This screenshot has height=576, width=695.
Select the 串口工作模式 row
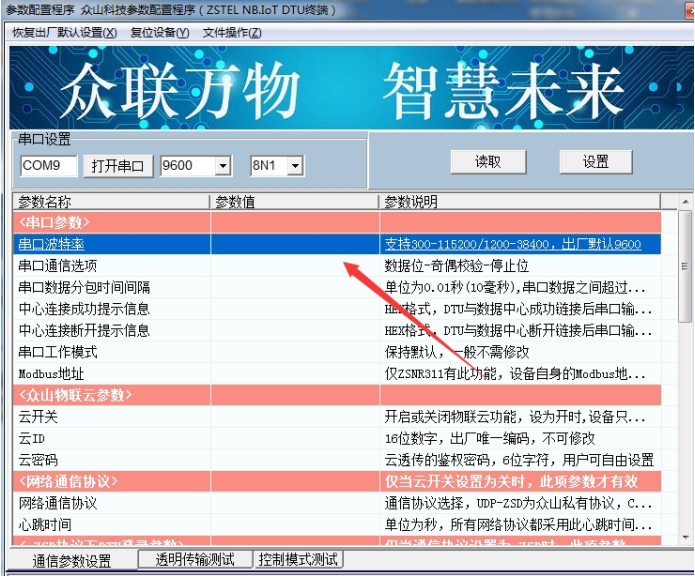pyautogui.click(x=337, y=352)
